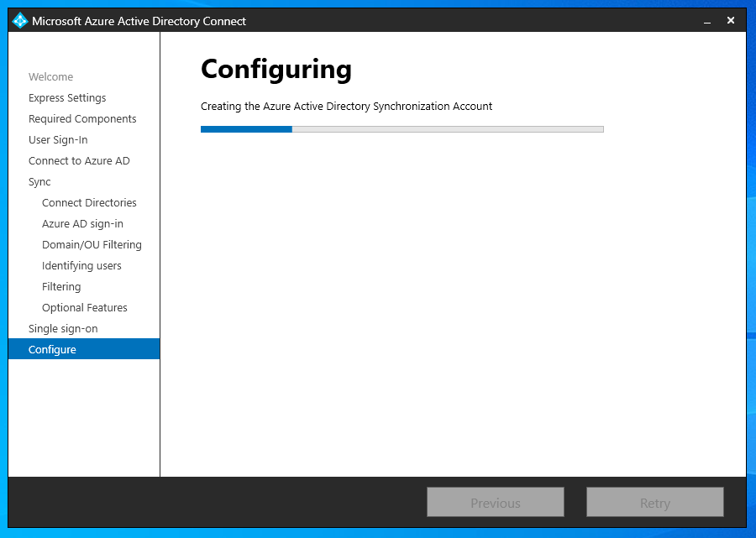This screenshot has height=538, width=756.
Task: Select the Filtering sub-step
Action: coord(61,286)
